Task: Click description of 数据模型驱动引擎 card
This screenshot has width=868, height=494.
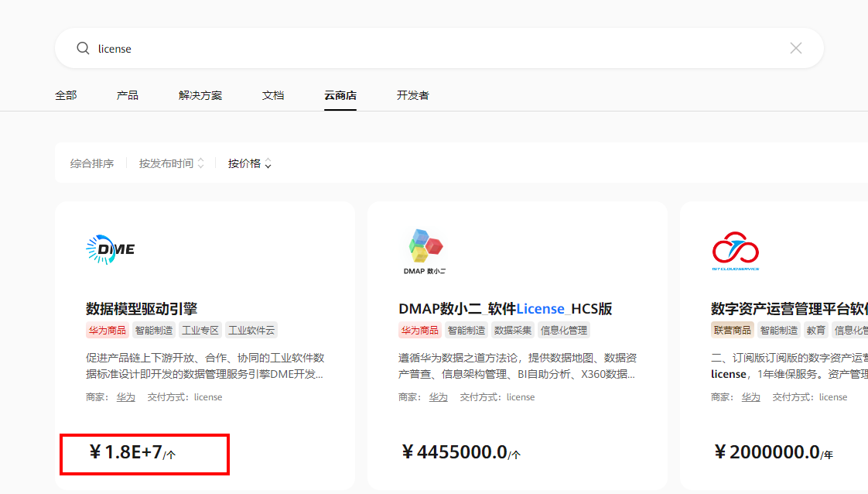Action: (205, 366)
